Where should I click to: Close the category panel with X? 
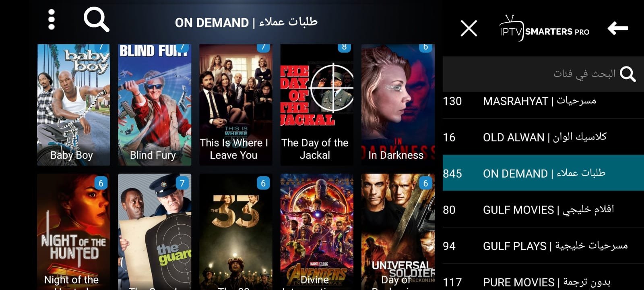(469, 29)
